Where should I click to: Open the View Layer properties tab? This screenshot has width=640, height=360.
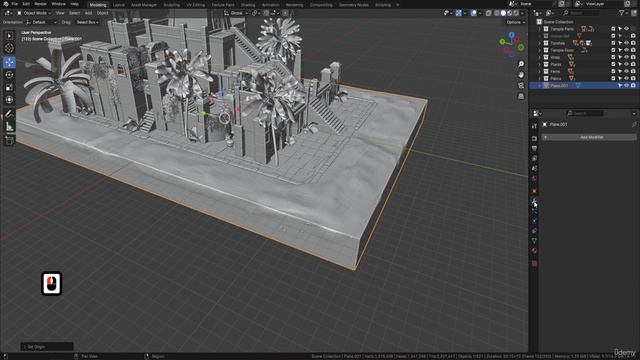534,158
